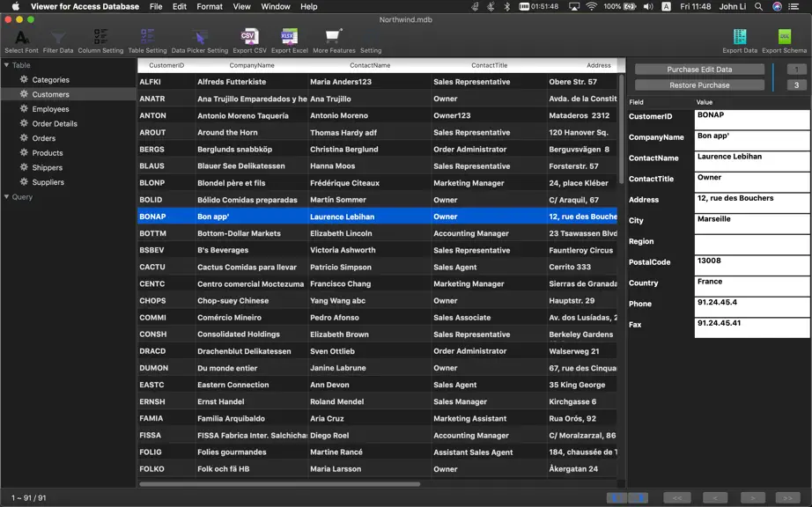Select the Orders table gear icon
The height and width of the screenshot is (507, 812).
24,137
